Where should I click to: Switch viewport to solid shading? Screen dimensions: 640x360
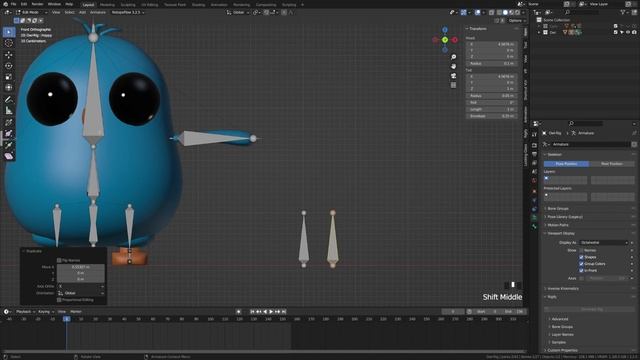click(x=505, y=13)
